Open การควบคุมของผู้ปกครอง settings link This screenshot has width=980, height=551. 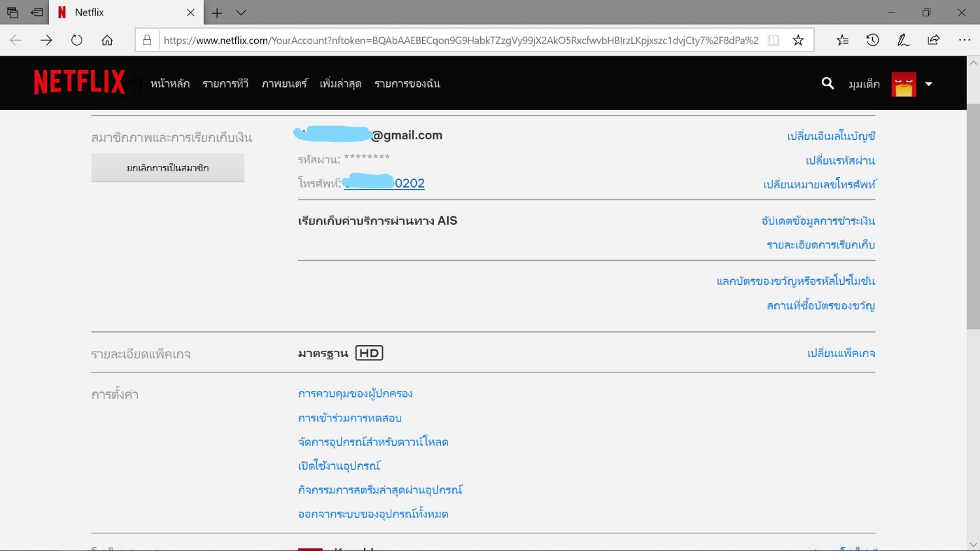click(x=355, y=393)
